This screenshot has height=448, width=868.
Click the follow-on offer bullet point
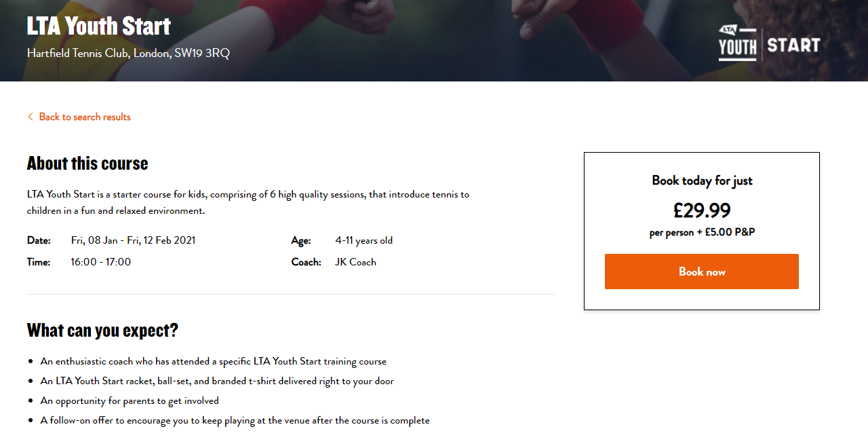click(235, 421)
